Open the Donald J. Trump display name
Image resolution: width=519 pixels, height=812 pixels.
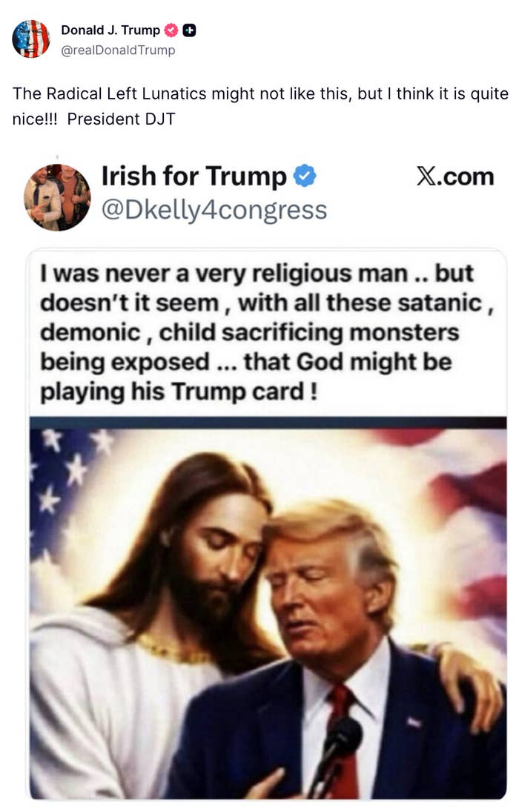point(110,30)
